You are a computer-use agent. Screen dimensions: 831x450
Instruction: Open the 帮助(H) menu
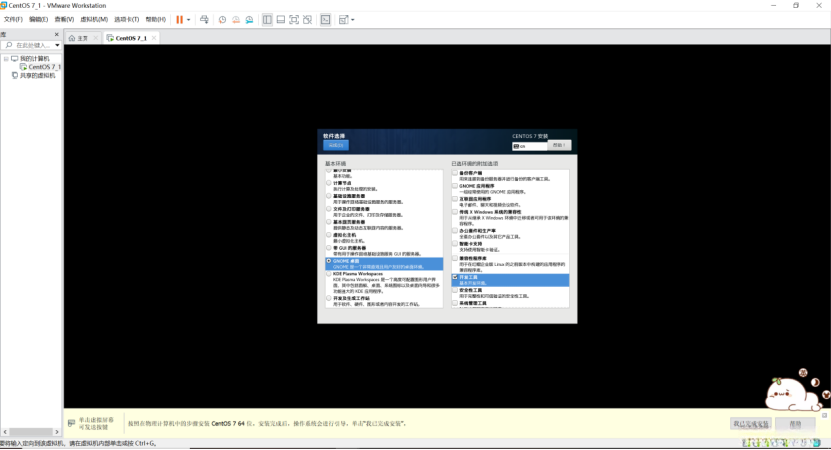[155, 20]
